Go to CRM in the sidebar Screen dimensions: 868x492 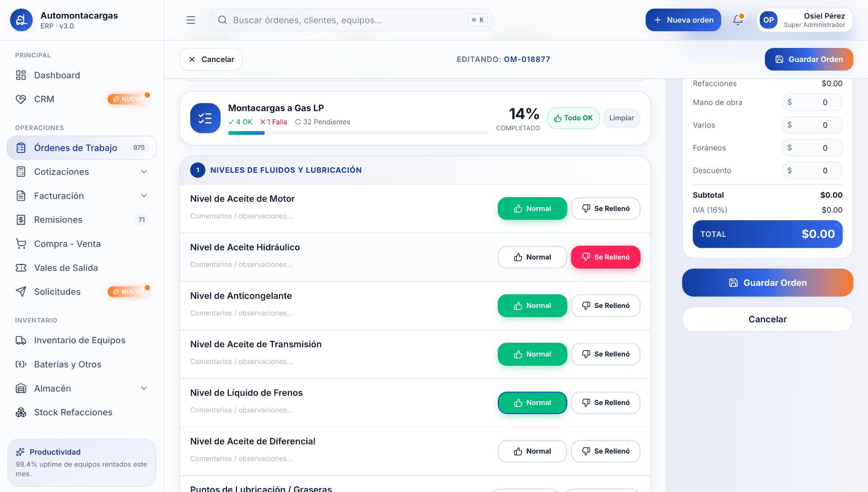[82, 99]
